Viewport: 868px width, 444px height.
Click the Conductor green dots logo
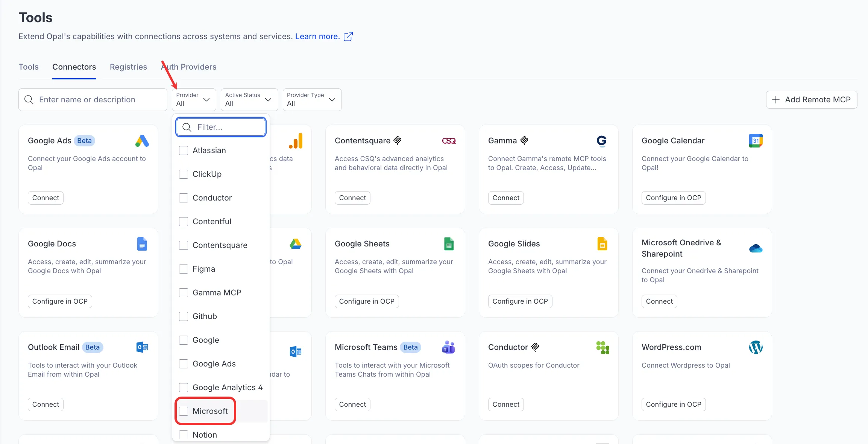(x=603, y=347)
